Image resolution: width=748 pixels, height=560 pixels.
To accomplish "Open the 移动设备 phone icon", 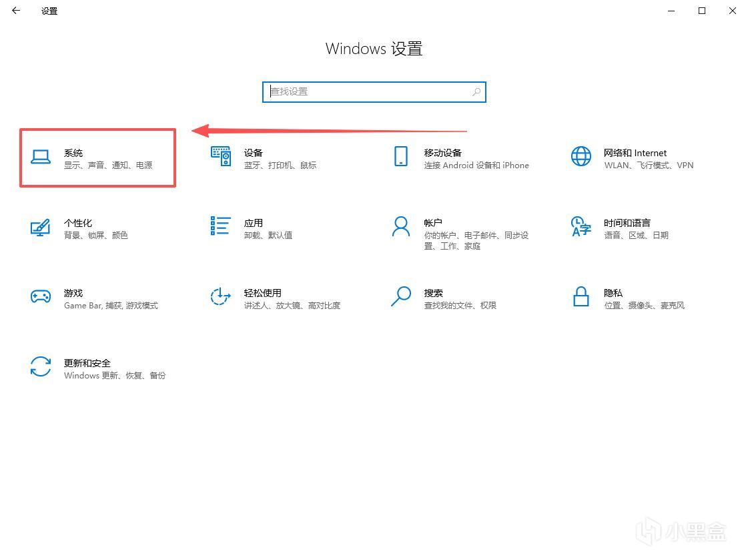I will tap(401, 156).
